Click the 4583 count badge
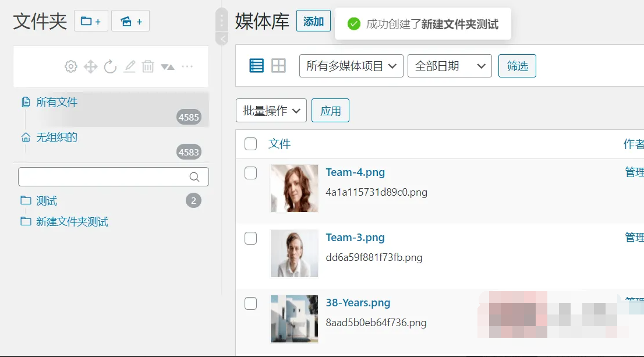Screen dimensions: 644x357 tap(189, 152)
